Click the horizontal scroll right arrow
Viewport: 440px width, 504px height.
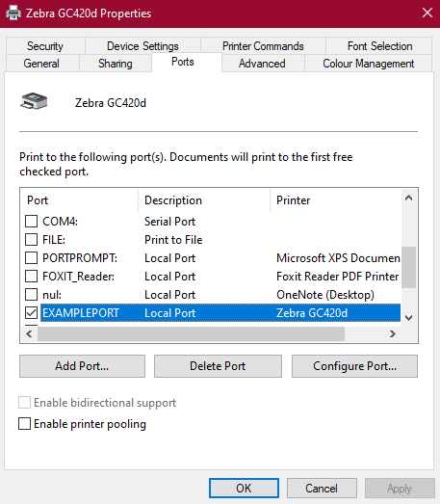click(393, 334)
